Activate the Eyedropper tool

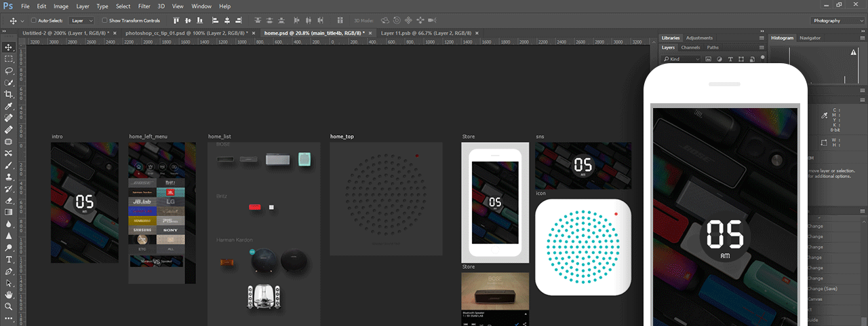9,107
